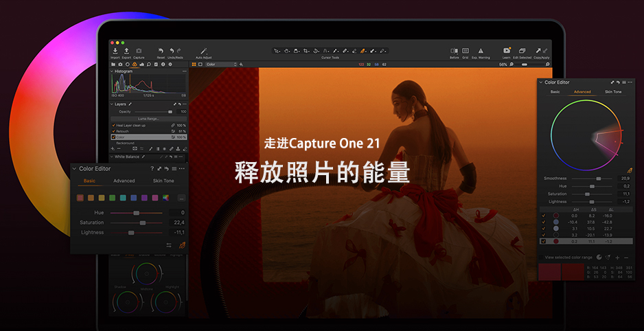This screenshot has height=331, width=644.
Task: Open the Color layer selector dropdown
Action: point(221,65)
